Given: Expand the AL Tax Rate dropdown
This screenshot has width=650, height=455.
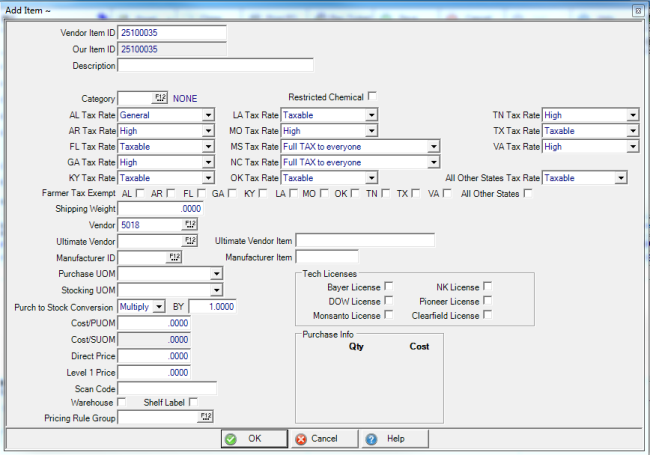Looking at the screenshot, I should pyautogui.click(x=208, y=115).
